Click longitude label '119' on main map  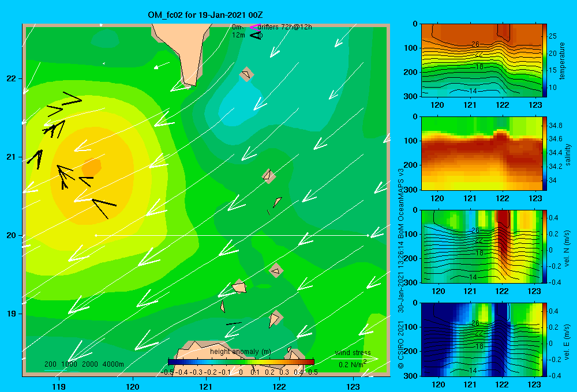pos(59,386)
